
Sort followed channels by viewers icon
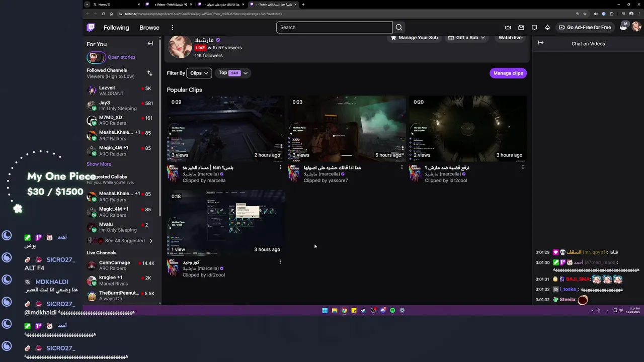point(149,73)
